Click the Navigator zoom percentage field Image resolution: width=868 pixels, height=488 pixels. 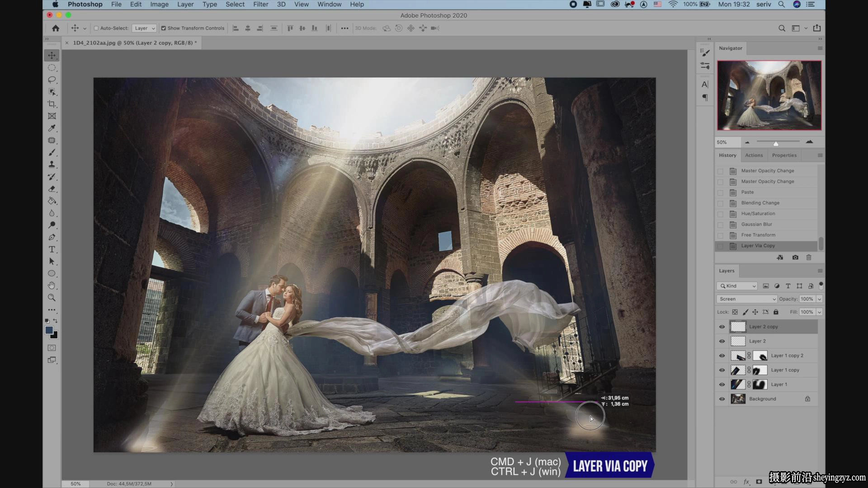coord(727,142)
